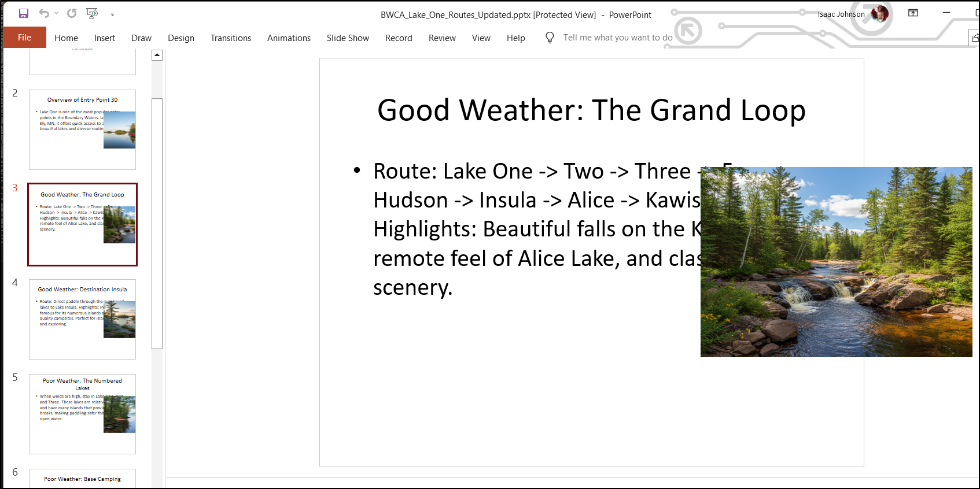Open the Slide Show tab
Image resolution: width=980 pixels, height=489 pixels.
[347, 38]
